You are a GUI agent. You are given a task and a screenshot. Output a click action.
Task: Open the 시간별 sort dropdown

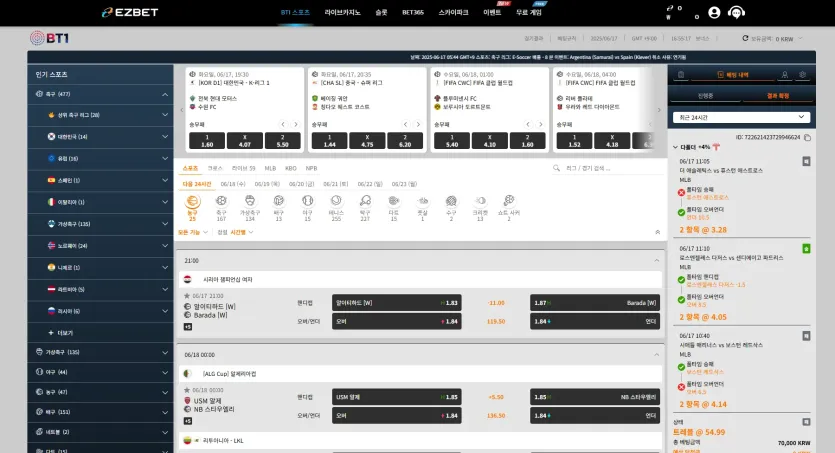pos(241,232)
